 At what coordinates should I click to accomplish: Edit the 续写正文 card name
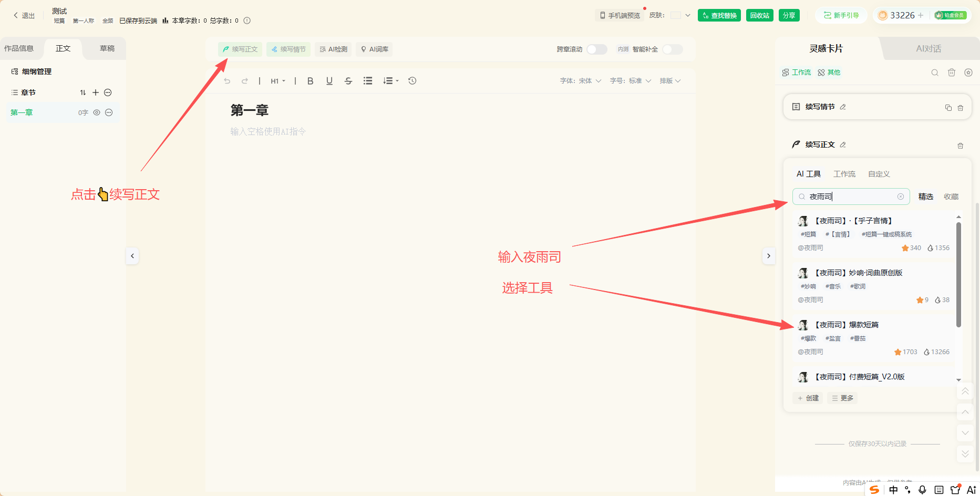pos(843,144)
